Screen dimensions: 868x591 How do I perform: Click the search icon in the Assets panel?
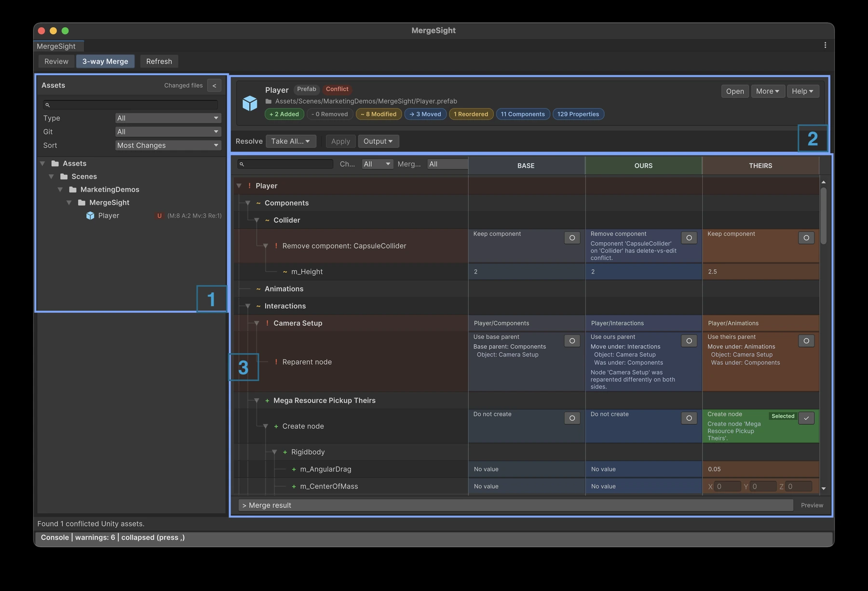[x=47, y=105]
